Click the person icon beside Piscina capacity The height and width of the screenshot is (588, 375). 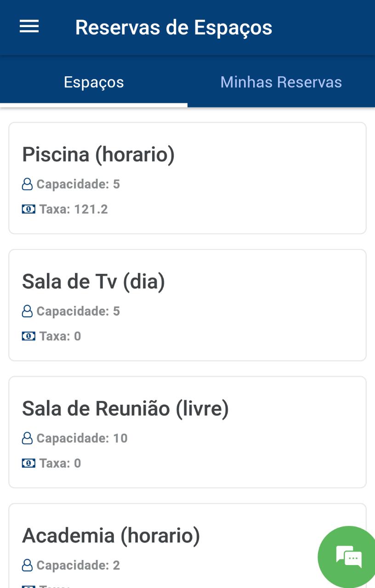click(x=28, y=184)
